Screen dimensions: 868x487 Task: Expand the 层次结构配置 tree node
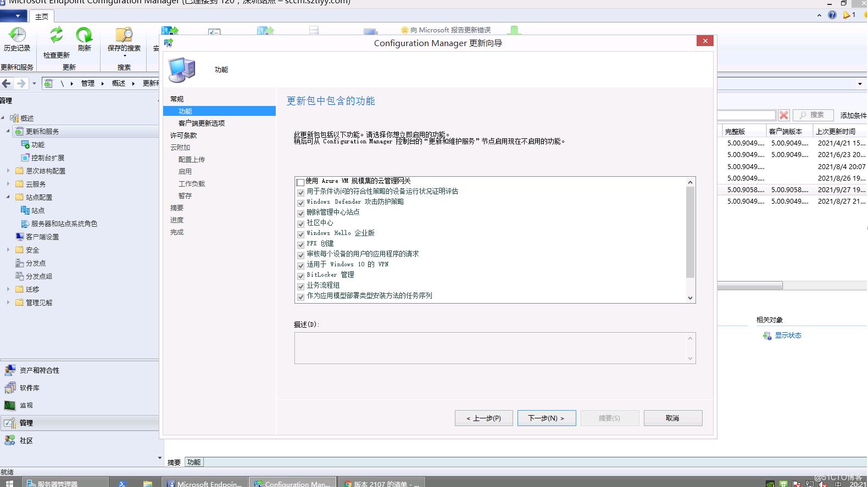coord(8,171)
